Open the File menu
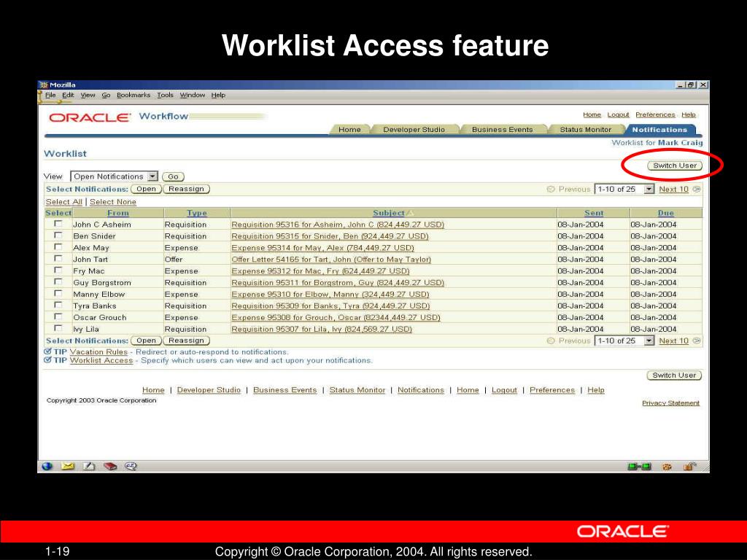This screenshot has height=560, width=747. 50,96
